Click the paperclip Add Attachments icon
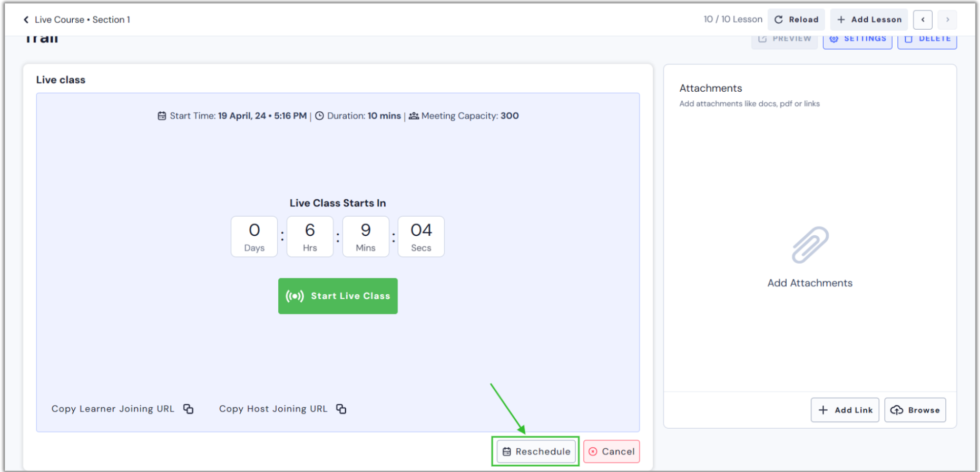This screenshot has height=472, width=980. pos(810,245)
